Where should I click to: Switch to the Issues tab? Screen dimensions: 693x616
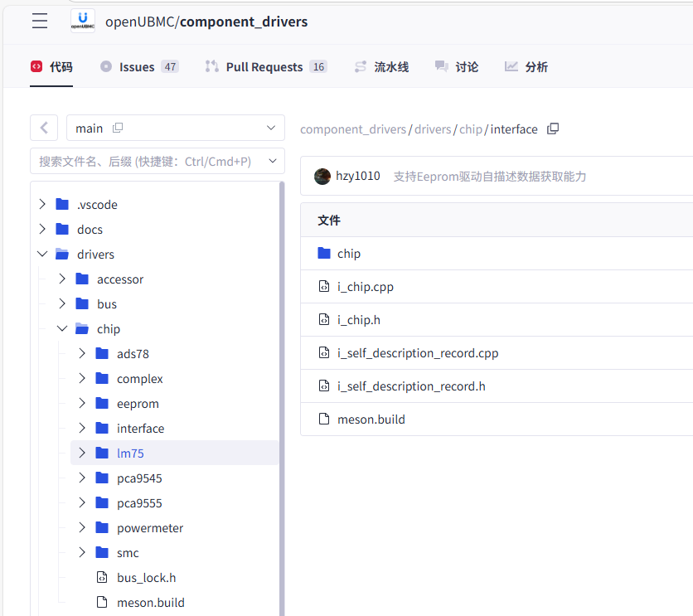(x=138, y=67)
